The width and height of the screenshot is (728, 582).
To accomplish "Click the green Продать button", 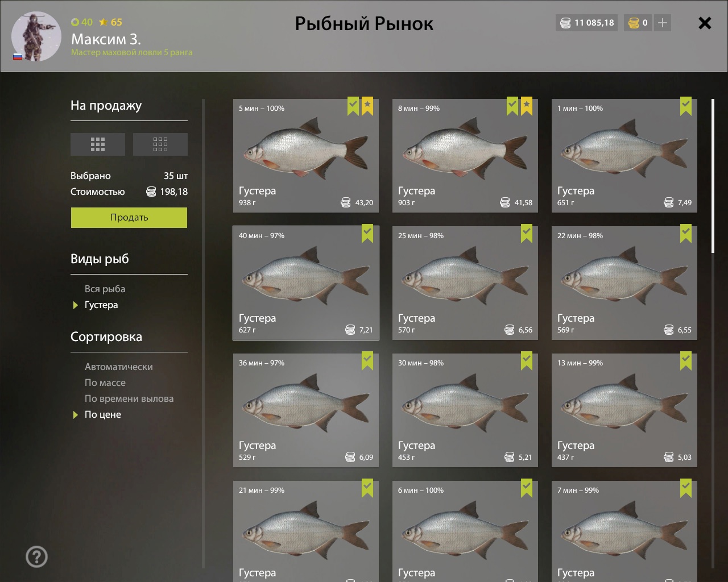I will click(129, 218).
